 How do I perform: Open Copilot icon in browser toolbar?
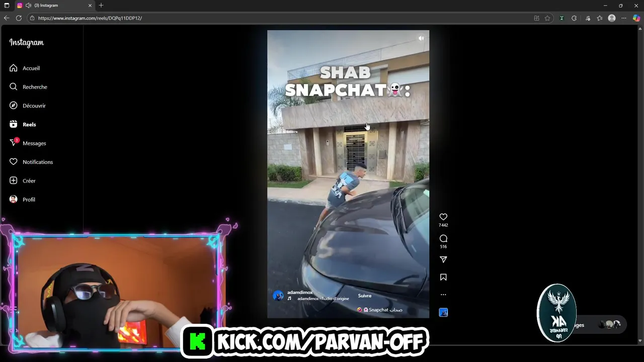(636, 18)
